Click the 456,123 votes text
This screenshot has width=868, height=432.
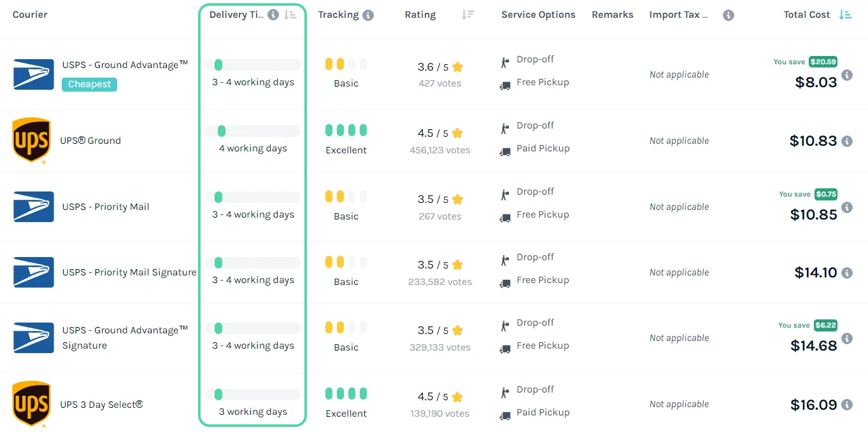(x=440, y=150)
